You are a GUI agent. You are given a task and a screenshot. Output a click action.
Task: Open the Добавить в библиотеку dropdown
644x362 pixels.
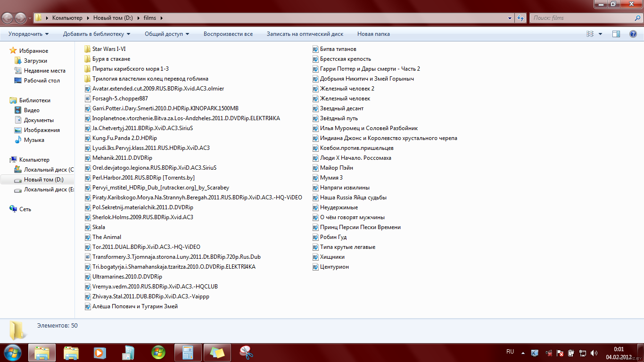click(97, 34)
